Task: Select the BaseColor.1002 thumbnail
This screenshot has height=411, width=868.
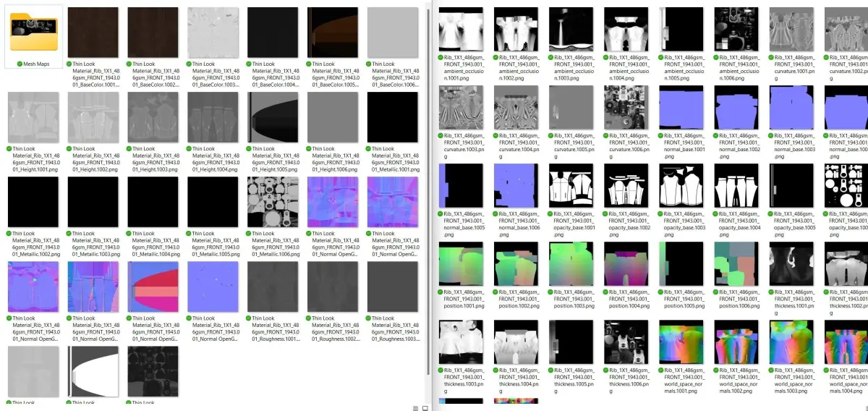Action: pos(154,33)
